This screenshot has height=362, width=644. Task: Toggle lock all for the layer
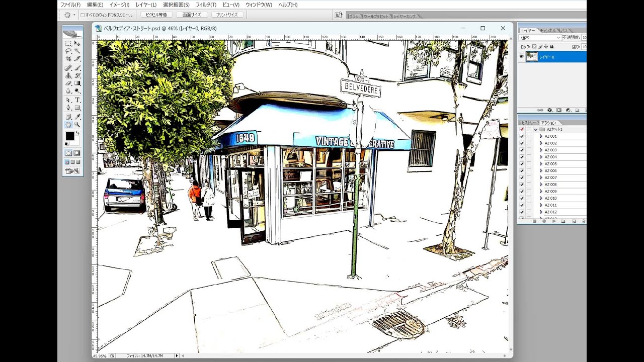pyautogui.click(x=552, y=47)
